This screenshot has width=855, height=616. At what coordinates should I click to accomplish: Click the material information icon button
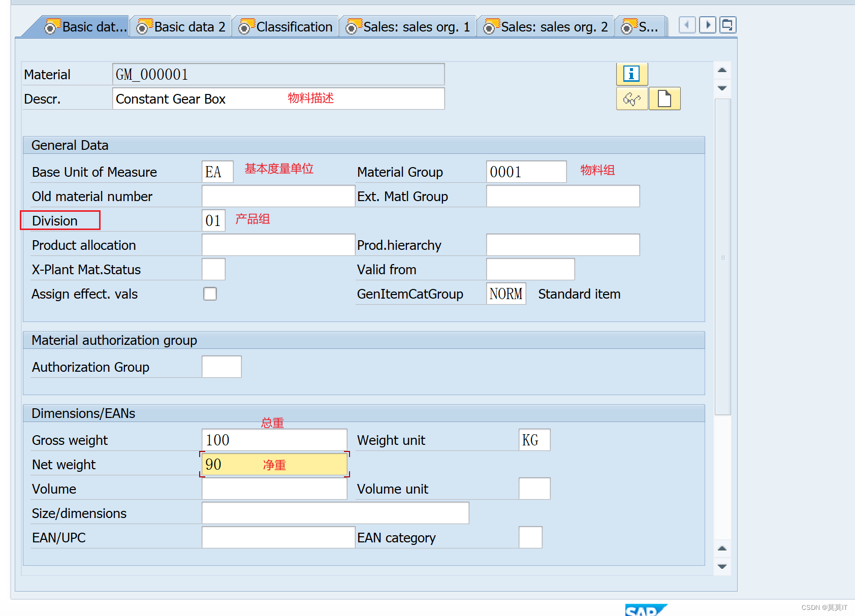point(631,74)
